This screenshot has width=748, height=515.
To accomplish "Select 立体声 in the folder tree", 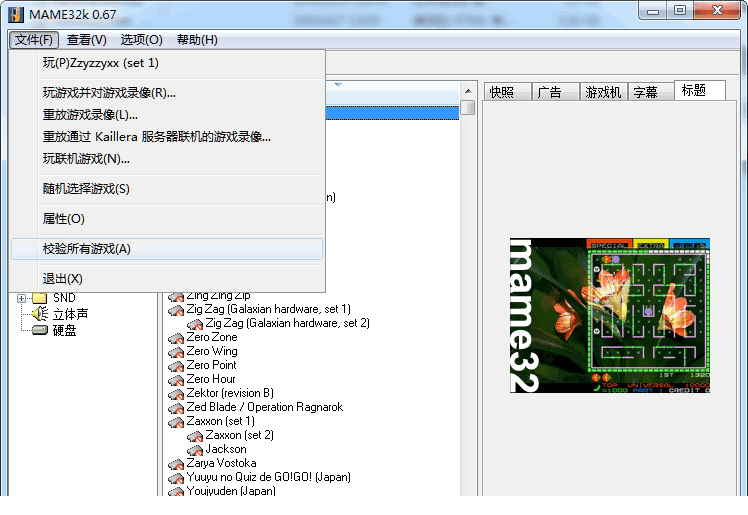I will (x=70, y=314).
